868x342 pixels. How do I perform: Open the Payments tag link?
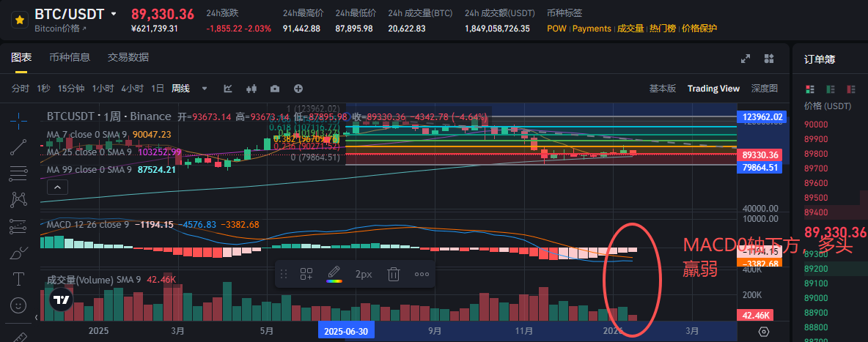591,29
